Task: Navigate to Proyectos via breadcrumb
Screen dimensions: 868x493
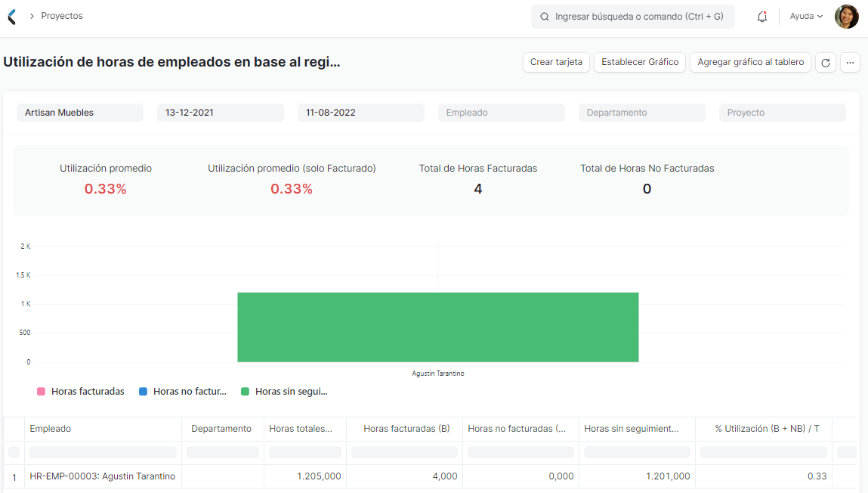Action: (61, 15)
